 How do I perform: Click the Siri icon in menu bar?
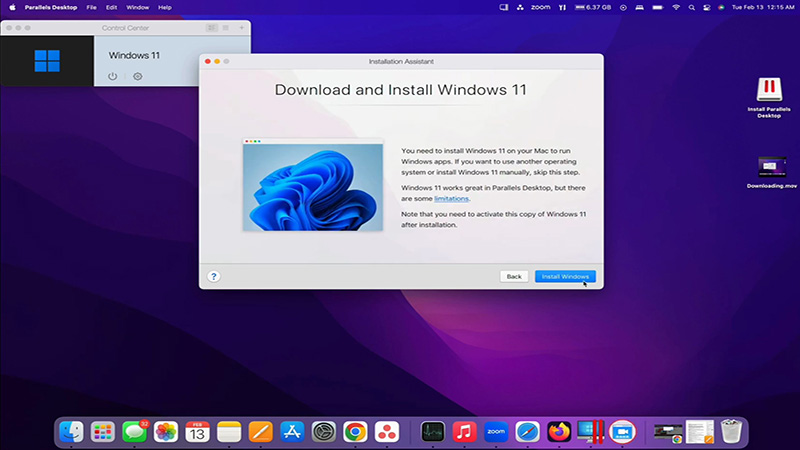pyautogui.click(x=721, y=7)
